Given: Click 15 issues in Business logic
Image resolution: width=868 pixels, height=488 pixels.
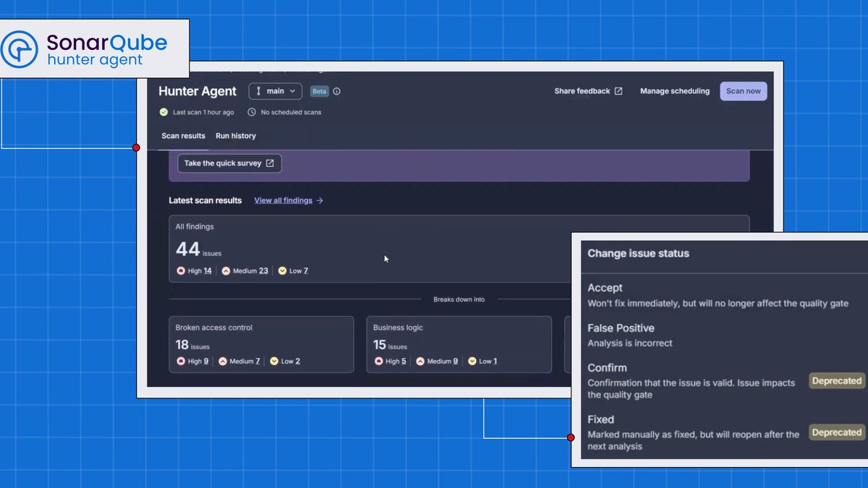Looking at the screenshot, I should (x=390, y=346).
